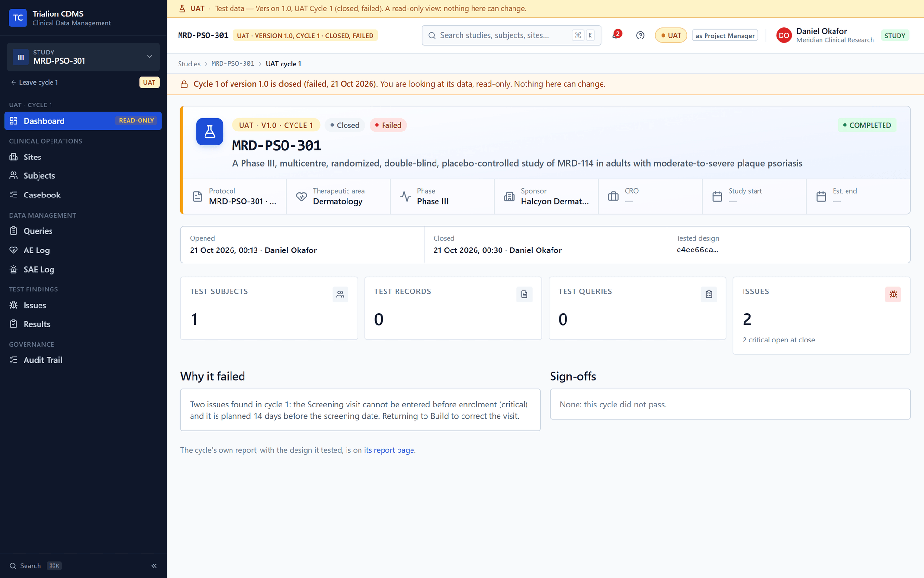Click the Closed status chip
Screen dimensions: 924x578
(x=345, y=125)
